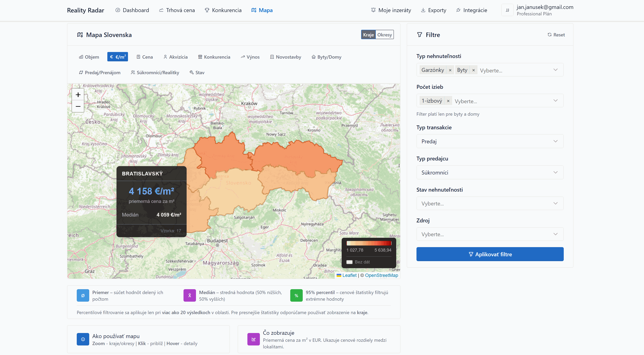Remove the Byty property type chip
Image resolution: width=644 pixels, height=355 pixels.
coord(473,70)
